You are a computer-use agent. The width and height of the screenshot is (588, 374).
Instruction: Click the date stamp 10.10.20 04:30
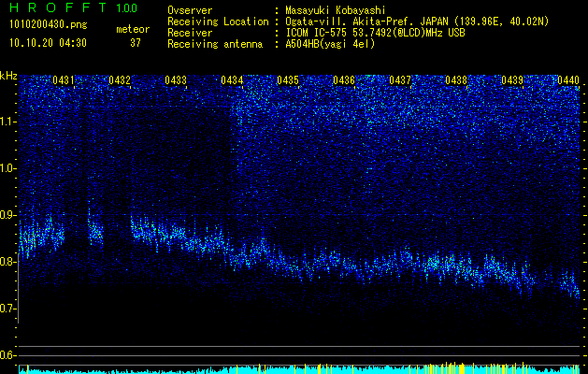point(48,43)
